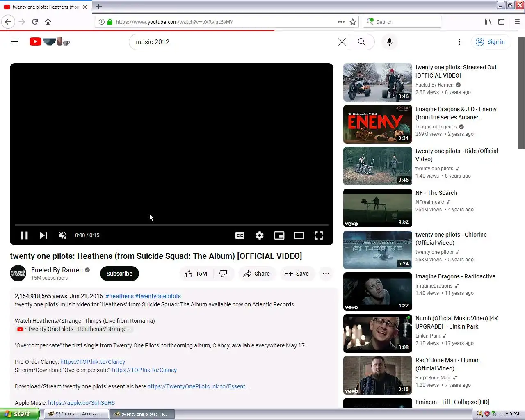Screen dimensions: 525x420
Task: Click the video progress bar
Action: [171, 225]
